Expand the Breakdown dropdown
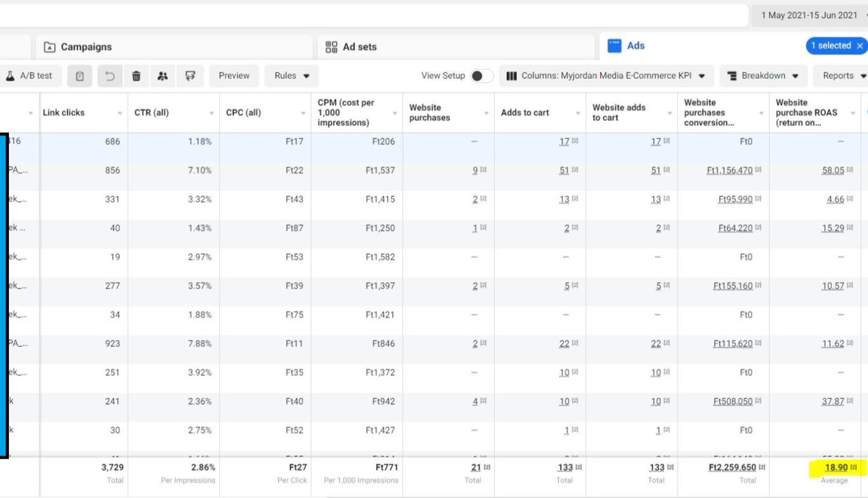The width and height of the screenshot is (868, 498). click(763, 76)
